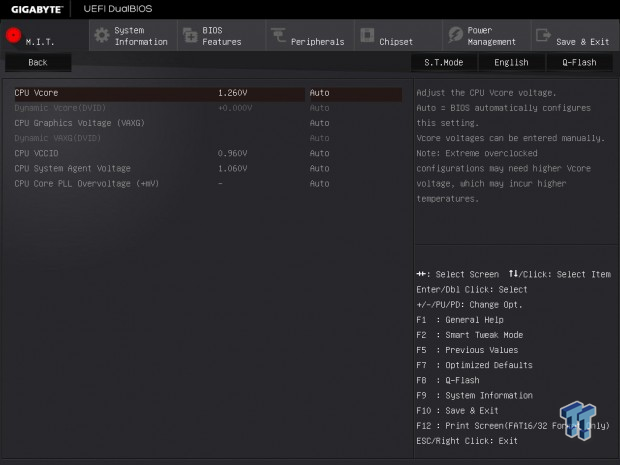Click the F2 Smart Tweak Mode hint

[x=470, y=335]
